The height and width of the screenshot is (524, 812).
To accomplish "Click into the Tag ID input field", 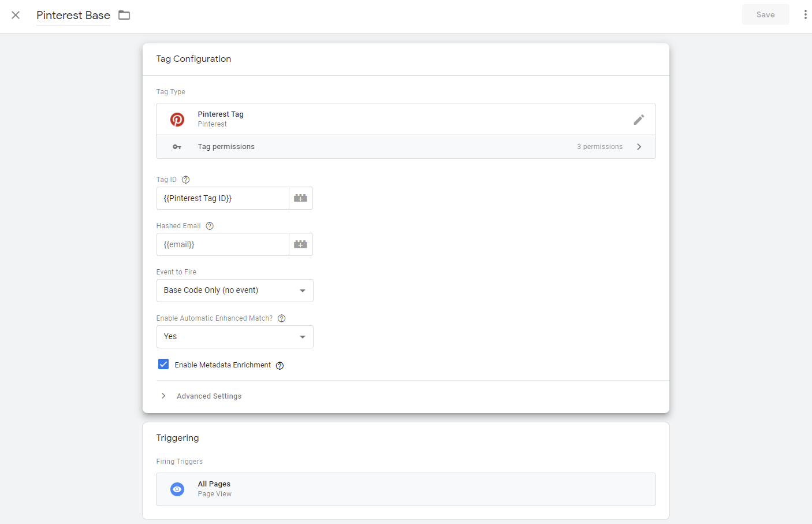I will tap(222, 198).
